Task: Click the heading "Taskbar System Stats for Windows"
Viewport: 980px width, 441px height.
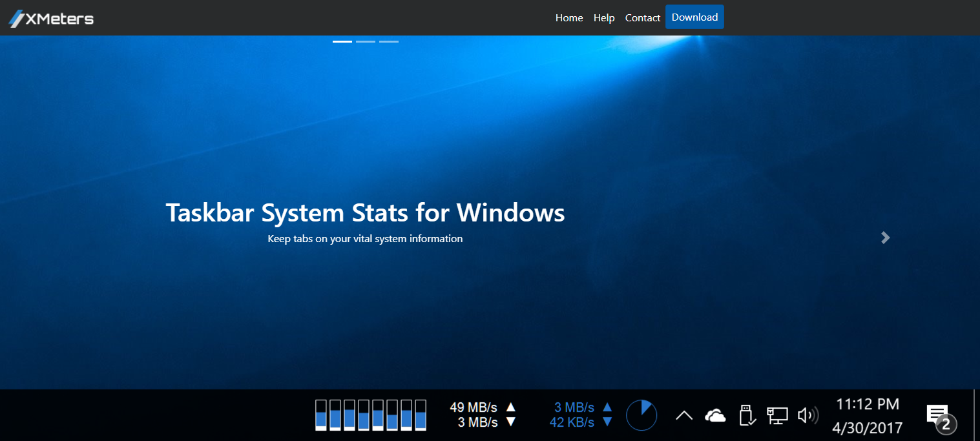Action: point(366,212)
